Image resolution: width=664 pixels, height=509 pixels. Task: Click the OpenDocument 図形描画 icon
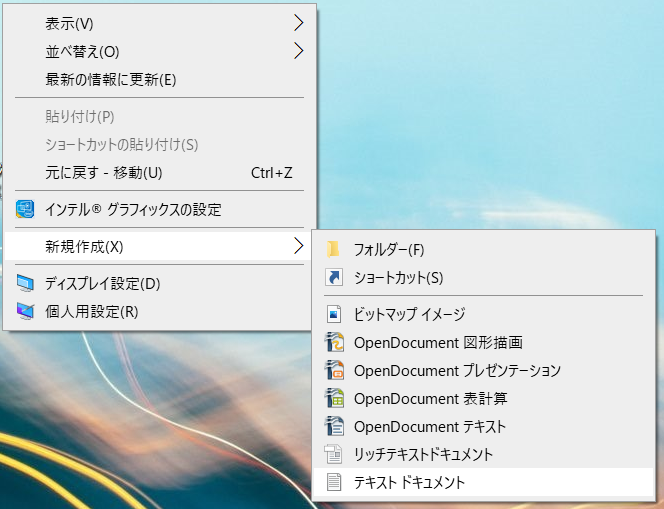pos(334,343)
